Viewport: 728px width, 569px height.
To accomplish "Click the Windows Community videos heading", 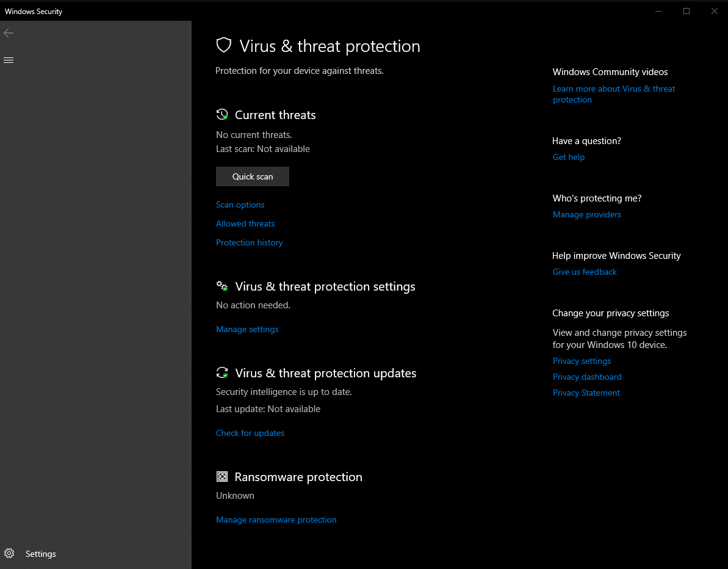I will pos(610,72).
